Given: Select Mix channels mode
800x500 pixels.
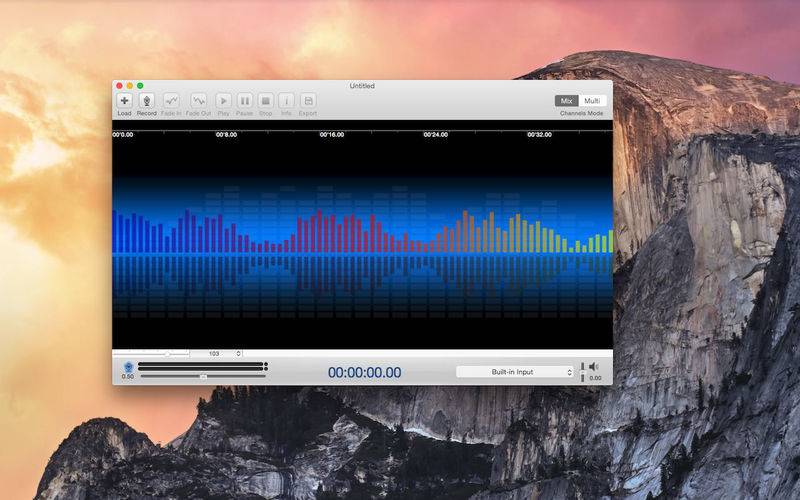Looking at the screenshot, I should click(x=566, y=101).
